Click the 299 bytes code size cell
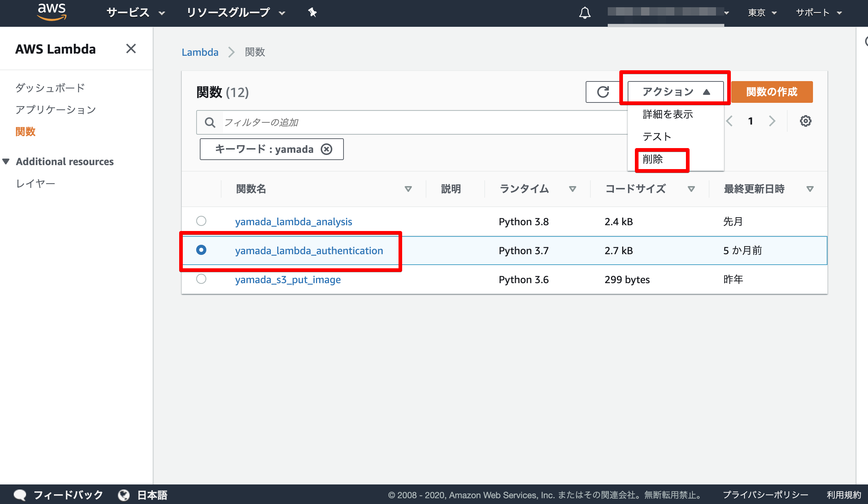868x504 pixels. [627, 280]
